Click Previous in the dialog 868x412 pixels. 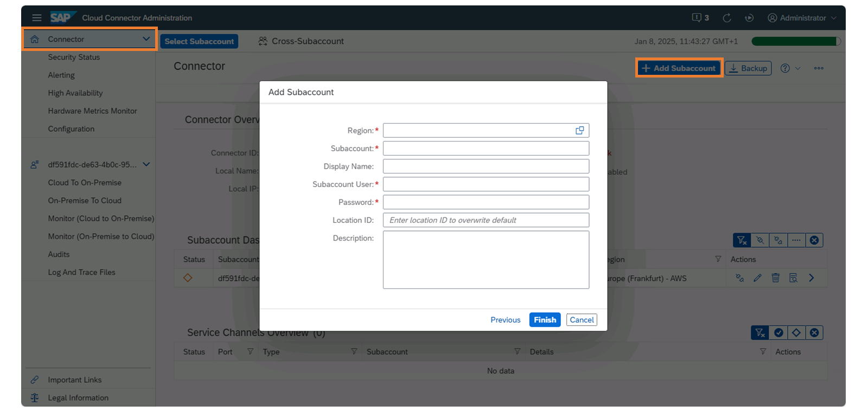(505, 320)
